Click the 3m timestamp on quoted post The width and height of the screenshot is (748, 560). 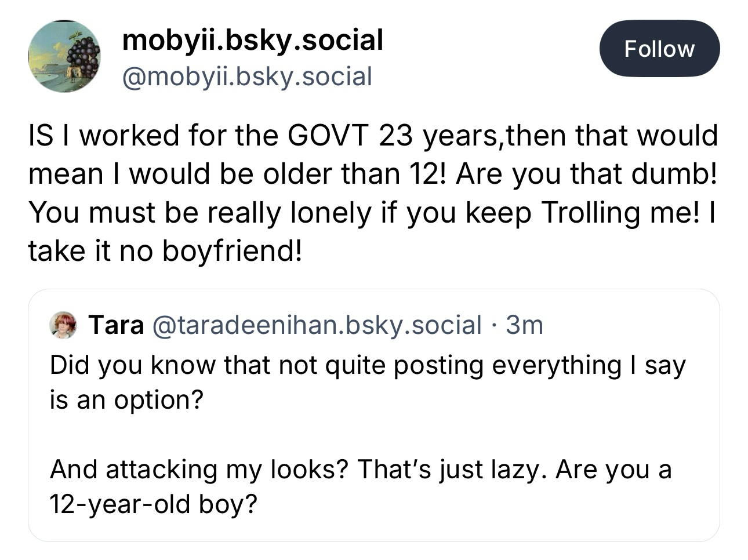[524, 325]
